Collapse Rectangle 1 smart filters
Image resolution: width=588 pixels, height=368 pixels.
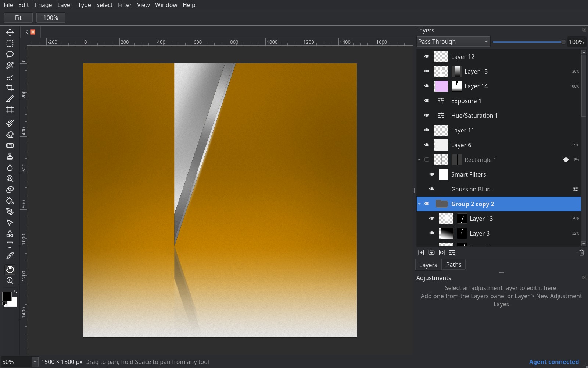click(x=419, y=160)
